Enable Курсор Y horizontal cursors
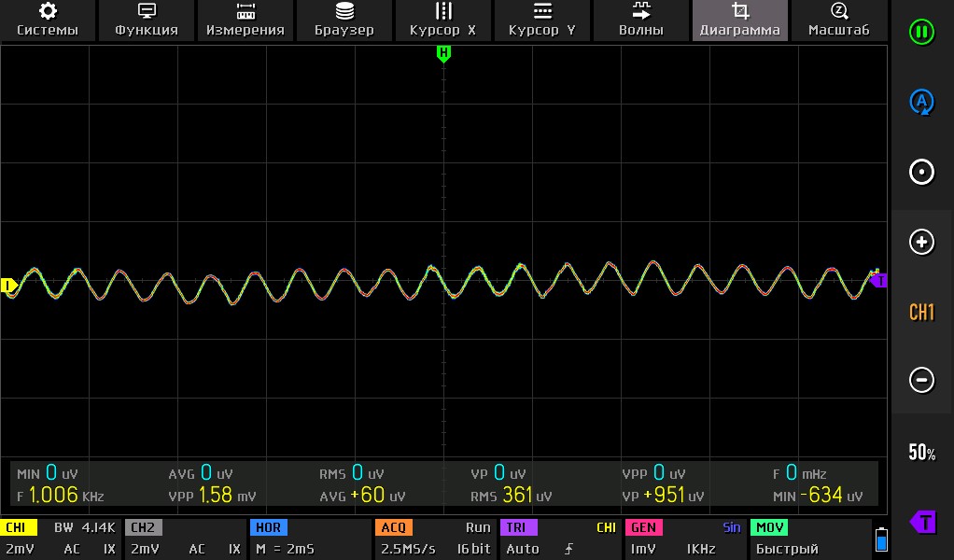This screenshot has height=560, width=954. click(542, 20)
